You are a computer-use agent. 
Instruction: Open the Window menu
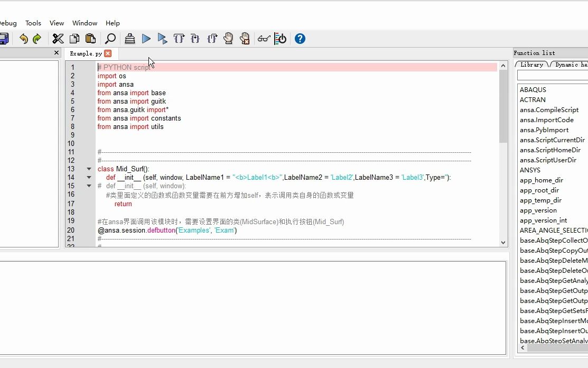(85, 23)
